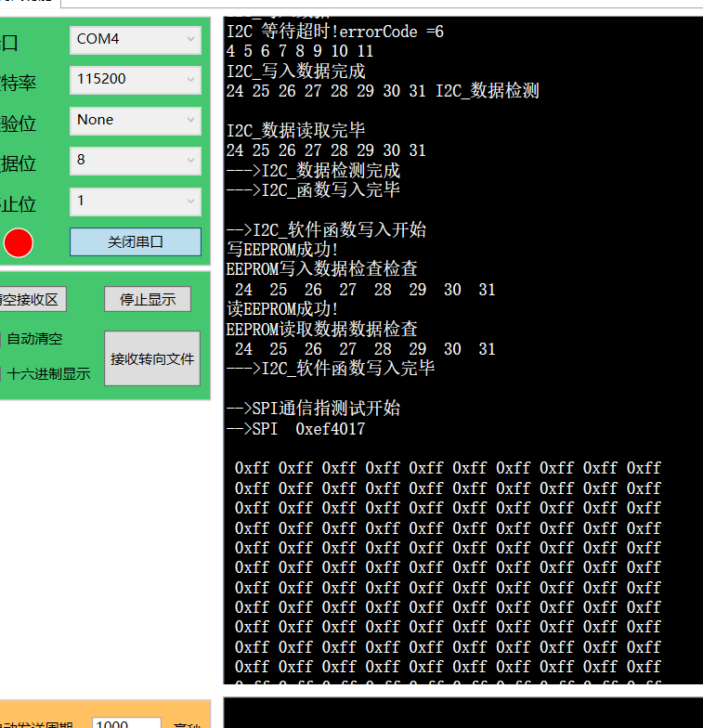Click the line '--->I2C_函数写入完毕'

point(314,189)
